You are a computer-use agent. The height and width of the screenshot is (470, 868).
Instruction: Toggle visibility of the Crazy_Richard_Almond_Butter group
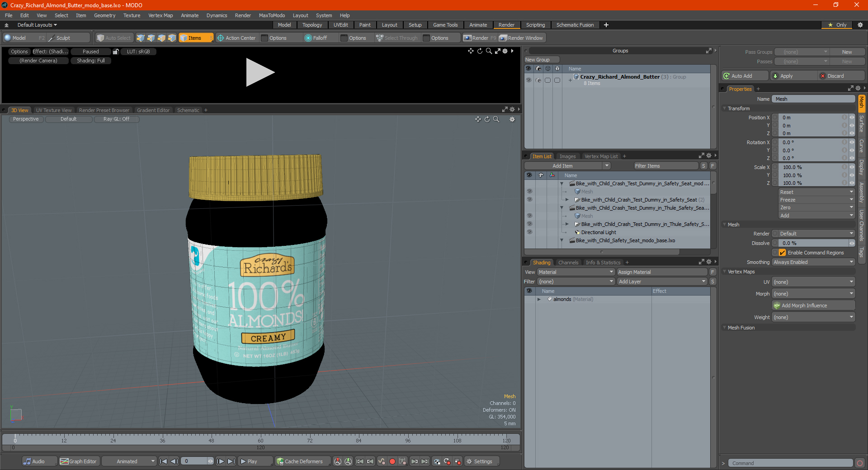coord(528,80)
